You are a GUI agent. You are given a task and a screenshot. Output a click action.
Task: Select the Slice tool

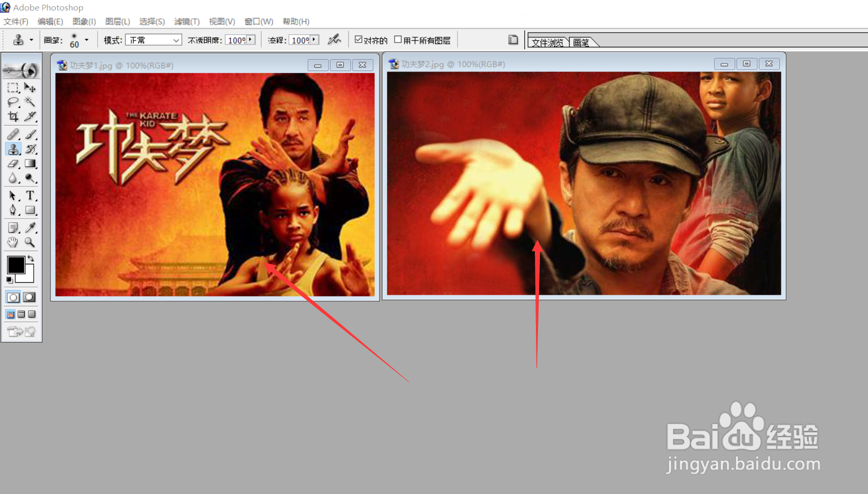pos(30,116)
